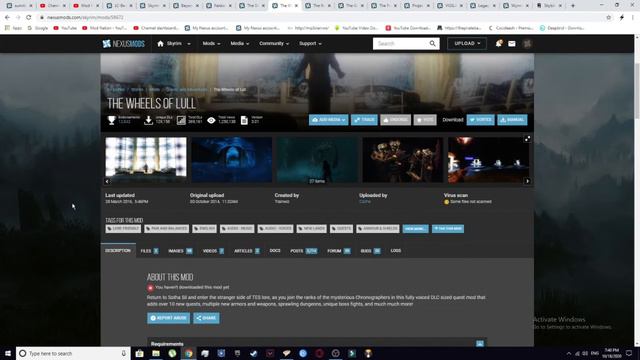Image resolution: width=640 pixels, height=360 pixels.
Task: Open the Nexus Mods home logo
Action: (x=124, y=44)
